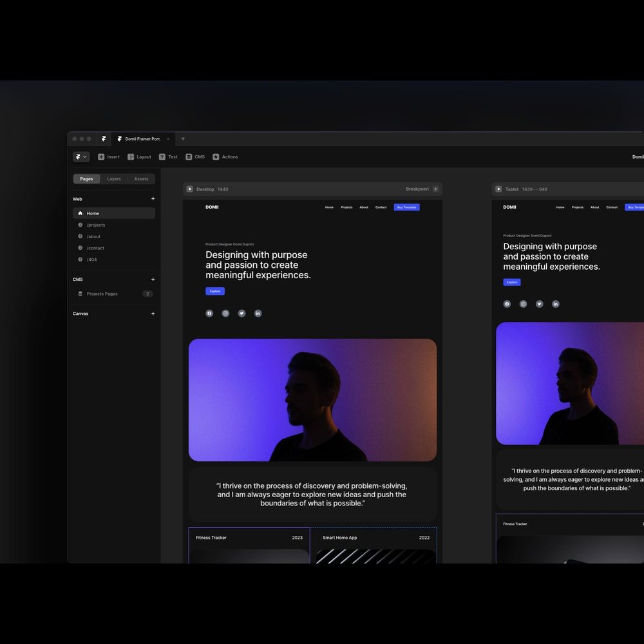The image size is (644, 644).
Task: Switch to the Assets tab
Action: pyautogui.click(x=141, y=179)
